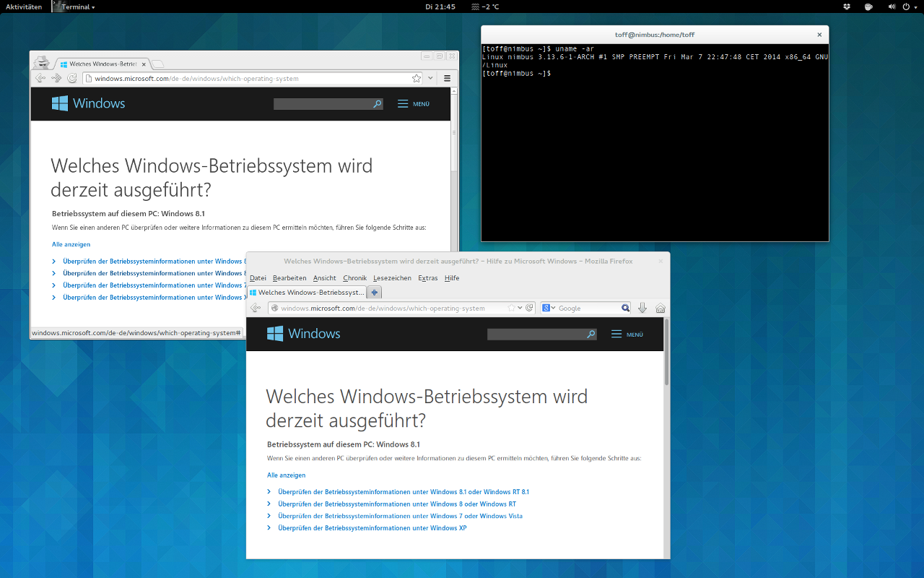
Task: Open Firefox's downloads arrow
Action: 642,308
